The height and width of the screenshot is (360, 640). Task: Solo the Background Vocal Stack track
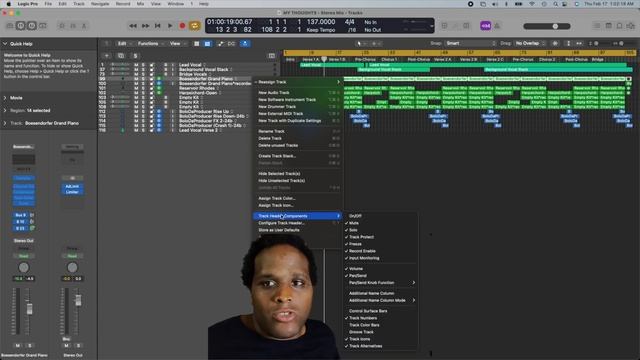click(x=143, y=69)
